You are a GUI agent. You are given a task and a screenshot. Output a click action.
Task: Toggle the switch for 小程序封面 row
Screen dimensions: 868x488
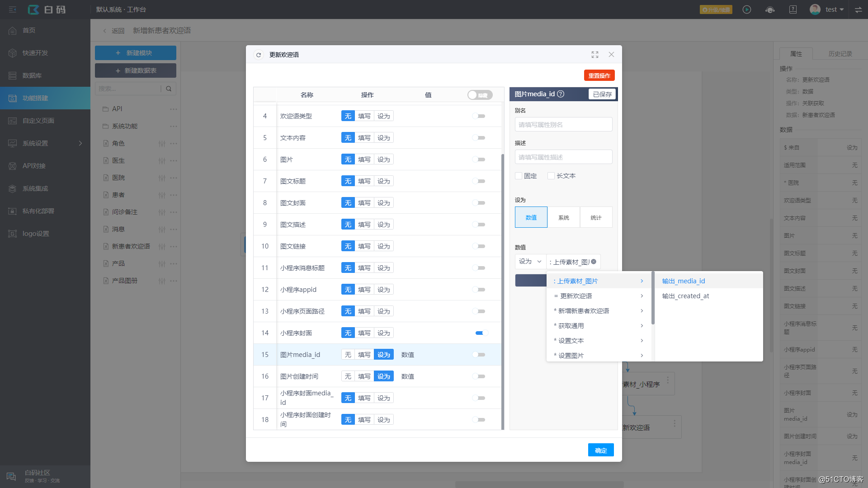(x=481, y=333)
